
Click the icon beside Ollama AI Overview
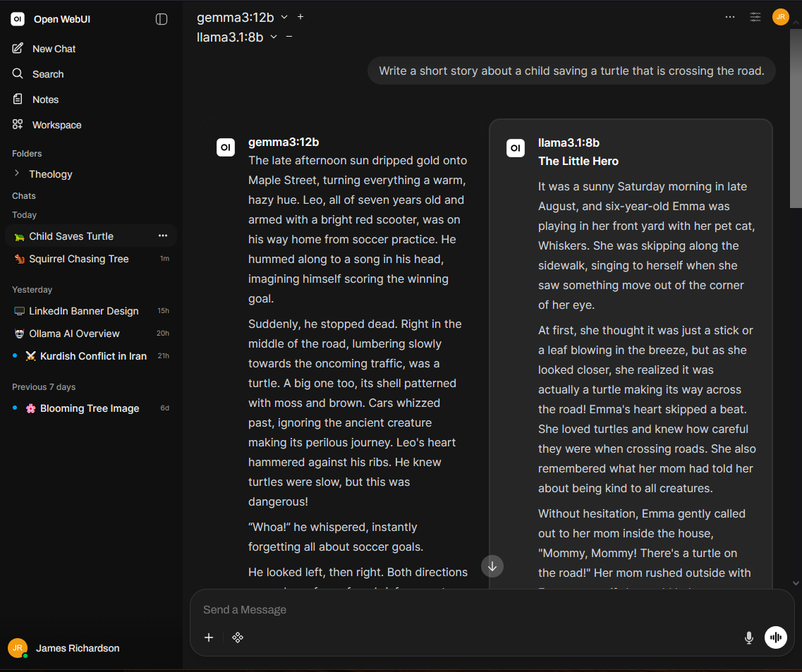20,334
